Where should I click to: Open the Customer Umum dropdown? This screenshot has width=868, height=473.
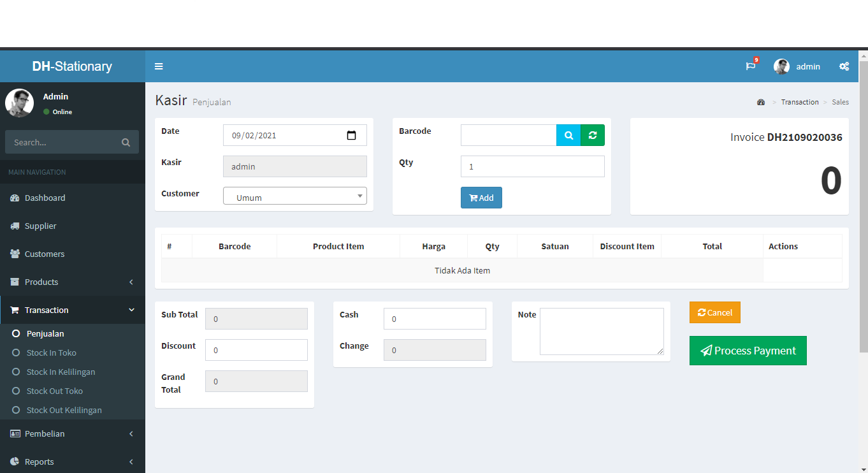pyautogui.click(x=295, y=197)
